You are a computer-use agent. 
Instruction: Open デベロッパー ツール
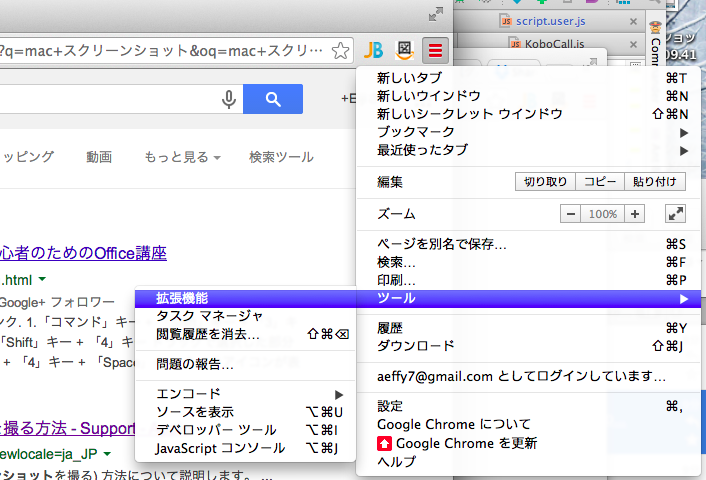coord(245,430)
